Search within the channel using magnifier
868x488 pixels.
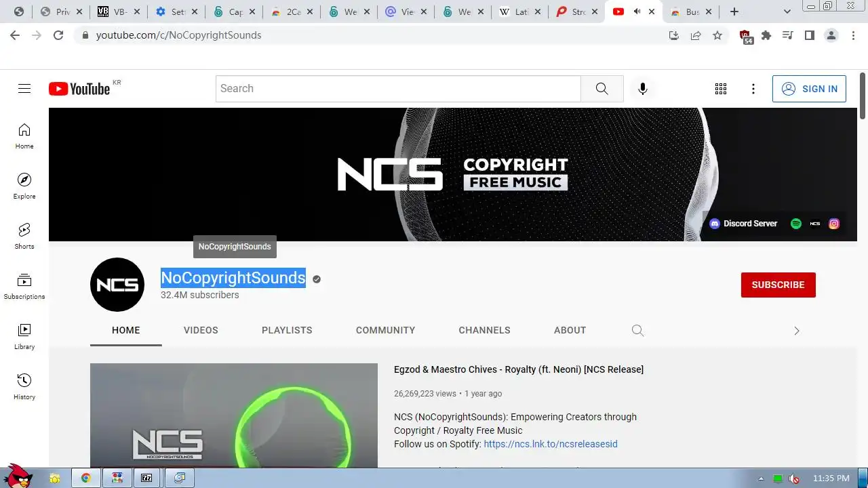tap(637, 330)
